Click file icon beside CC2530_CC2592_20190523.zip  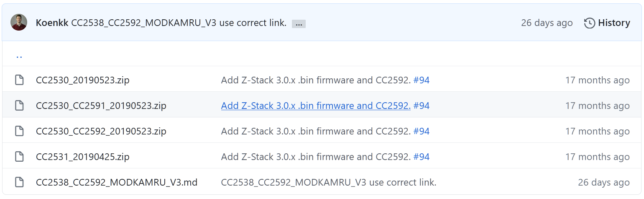(x=19, y=131)
